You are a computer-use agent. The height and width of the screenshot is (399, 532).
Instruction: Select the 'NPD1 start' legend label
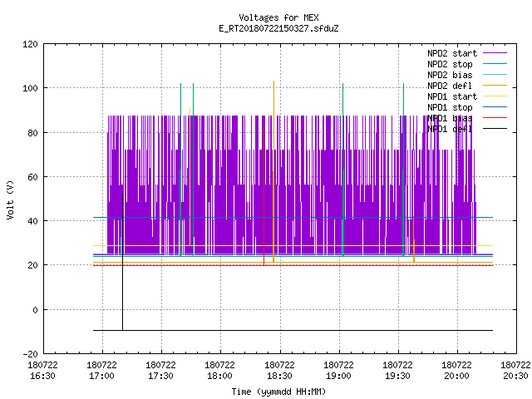pyautogui.click(x=452, y=96)
